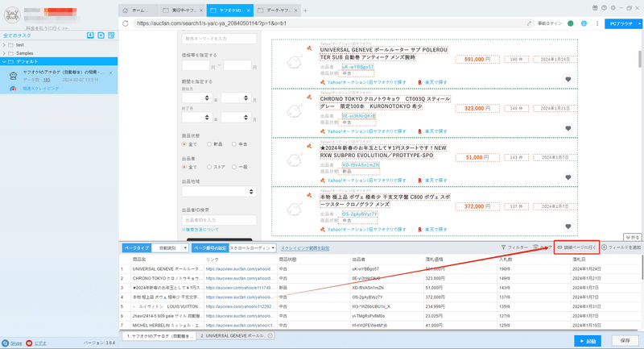Click the ページタイプ blue label

click(x=137, y=248)
